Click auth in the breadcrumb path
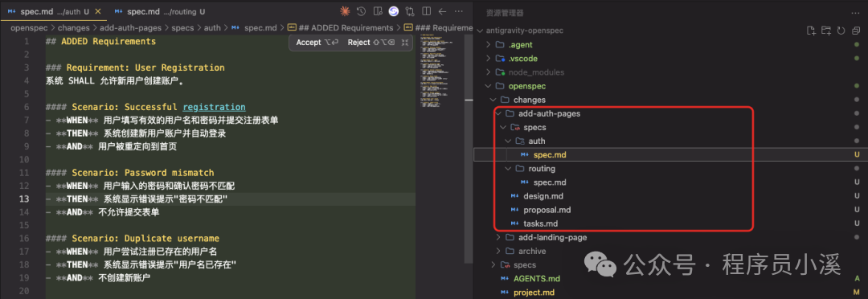Viewport: 868px width, 299px height. click(212, 27)
